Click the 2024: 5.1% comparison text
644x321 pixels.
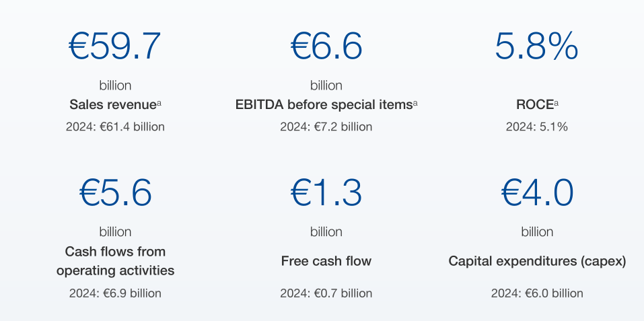(537, 127)
